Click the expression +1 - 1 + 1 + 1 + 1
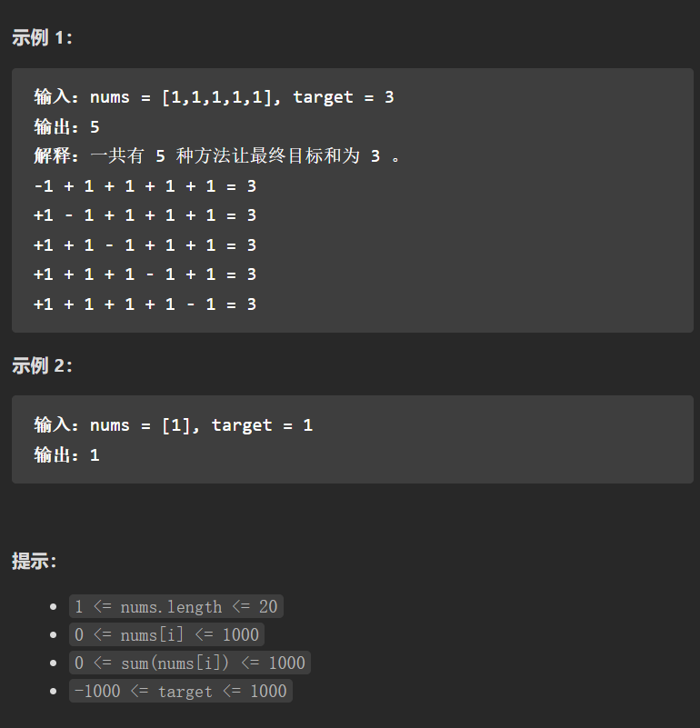Image resolution: width=700 pixels, height=728 pixels. click(x=145, y=215)
